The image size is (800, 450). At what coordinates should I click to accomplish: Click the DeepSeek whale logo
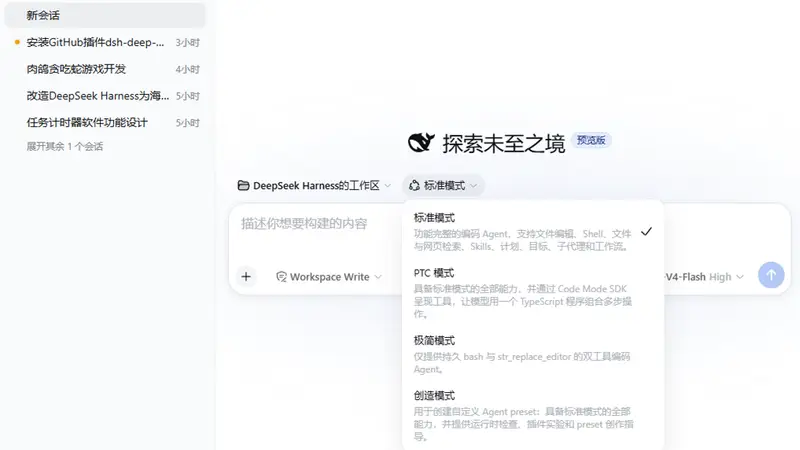tap(421, 143)
